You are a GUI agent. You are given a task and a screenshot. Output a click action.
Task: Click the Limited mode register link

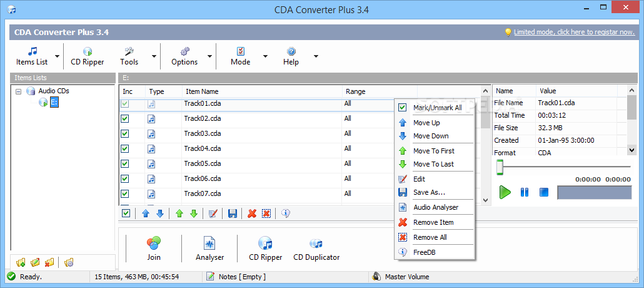[x=574, y=32]
